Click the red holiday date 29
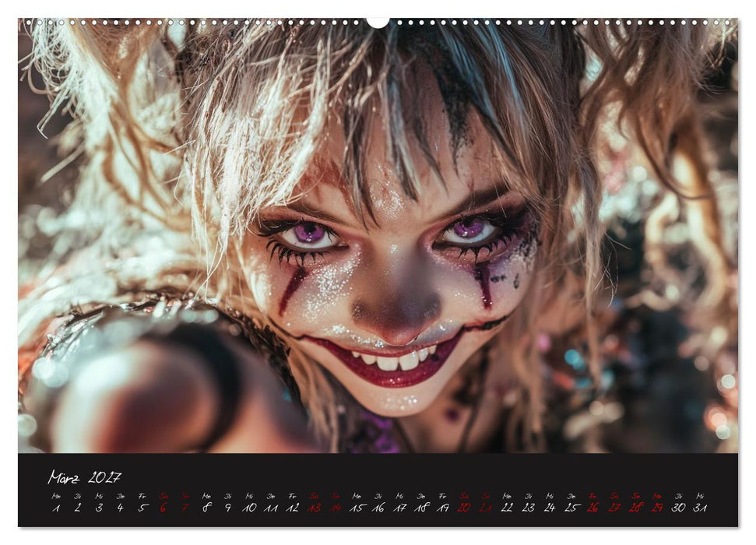The image size is (756, 545). pos(657,508)
